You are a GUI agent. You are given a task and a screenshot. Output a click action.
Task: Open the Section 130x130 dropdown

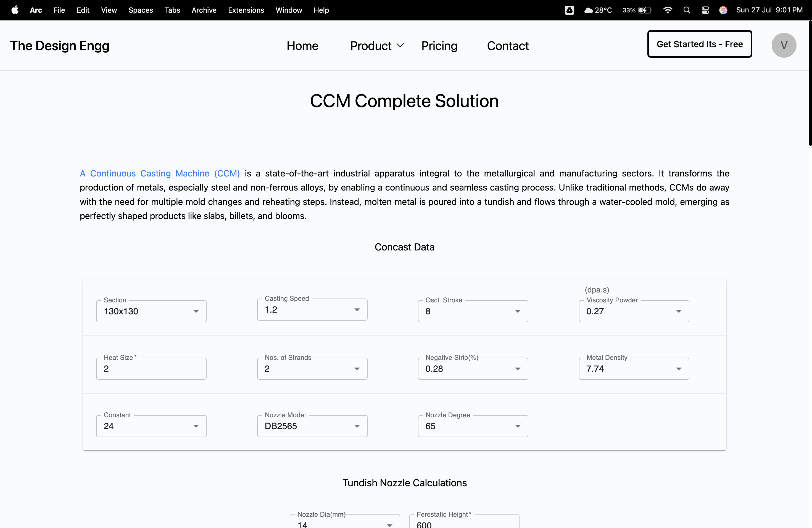click(x=151, y=311)
